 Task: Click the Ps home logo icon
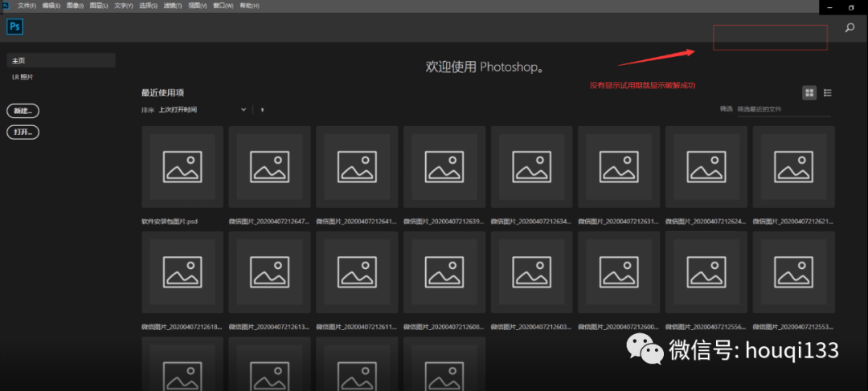coord(15,26)
